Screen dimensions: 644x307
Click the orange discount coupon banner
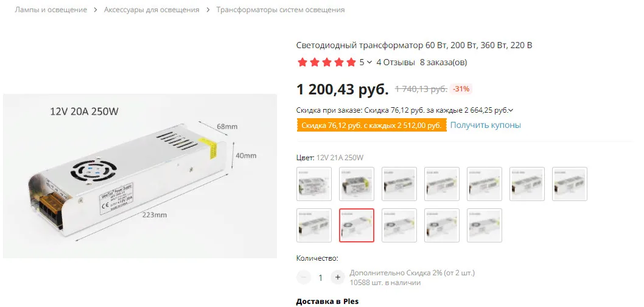[x=372, y=125]
